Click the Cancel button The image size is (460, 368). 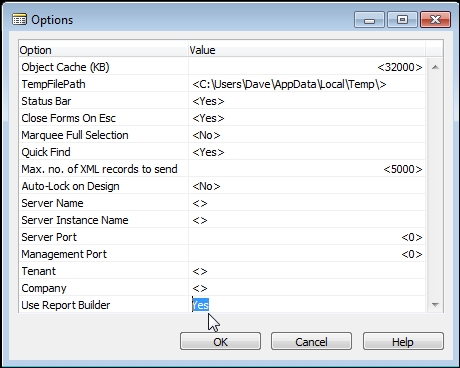click(311, 341)
